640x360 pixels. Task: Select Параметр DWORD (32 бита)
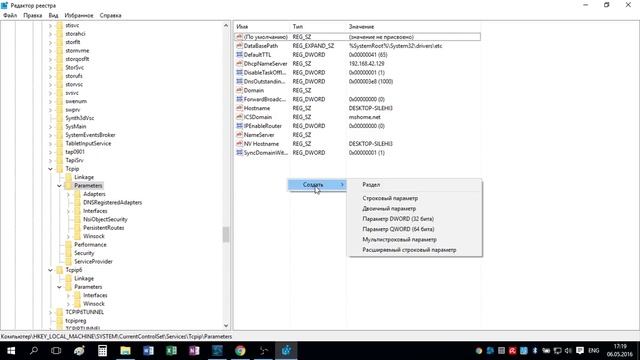(398, 219)
